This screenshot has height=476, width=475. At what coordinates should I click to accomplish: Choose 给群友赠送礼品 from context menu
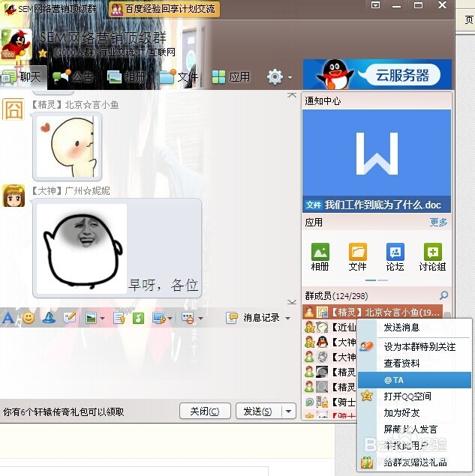tap(415, 462)
